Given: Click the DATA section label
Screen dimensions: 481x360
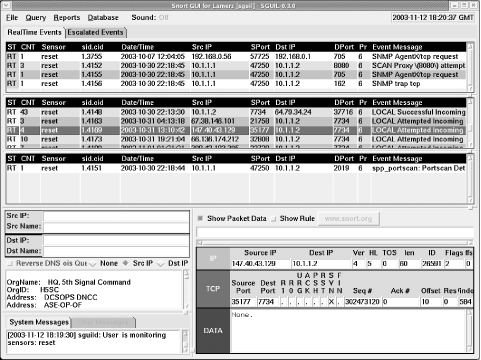Looking at the screenshot, I should click(213, 331).
